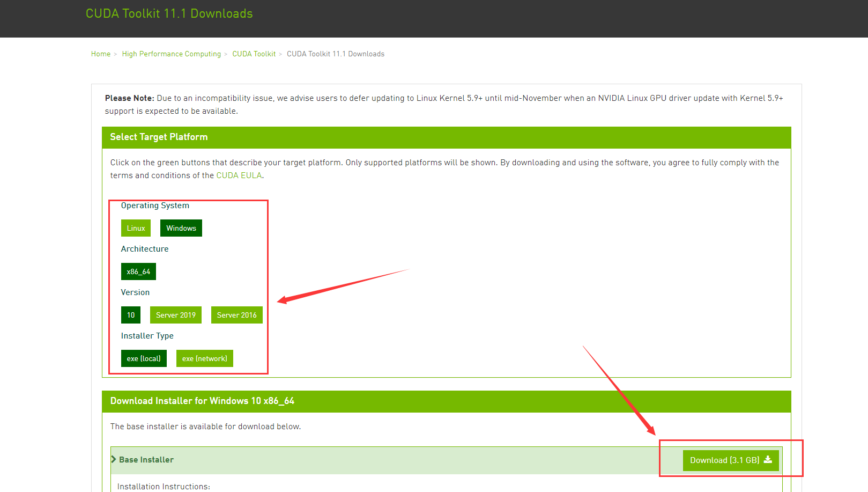Collapse the Base Installer chevron
This screenshot has width=868, height=492.
[x=114, y=459]
